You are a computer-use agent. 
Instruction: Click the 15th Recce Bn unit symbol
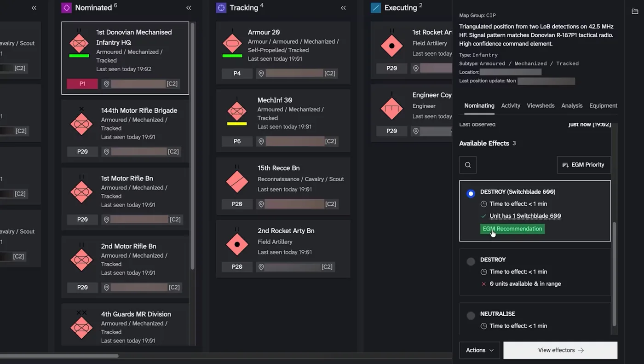[237, 179]
